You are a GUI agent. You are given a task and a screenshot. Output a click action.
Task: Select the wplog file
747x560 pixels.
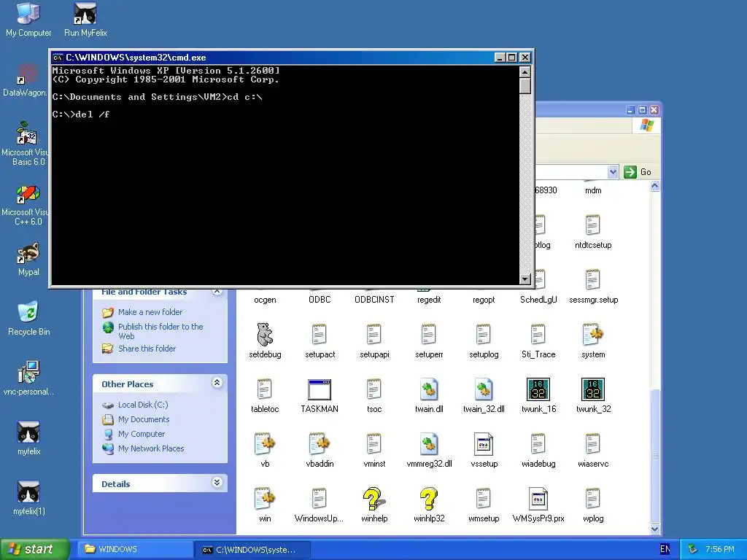point(593,505)
